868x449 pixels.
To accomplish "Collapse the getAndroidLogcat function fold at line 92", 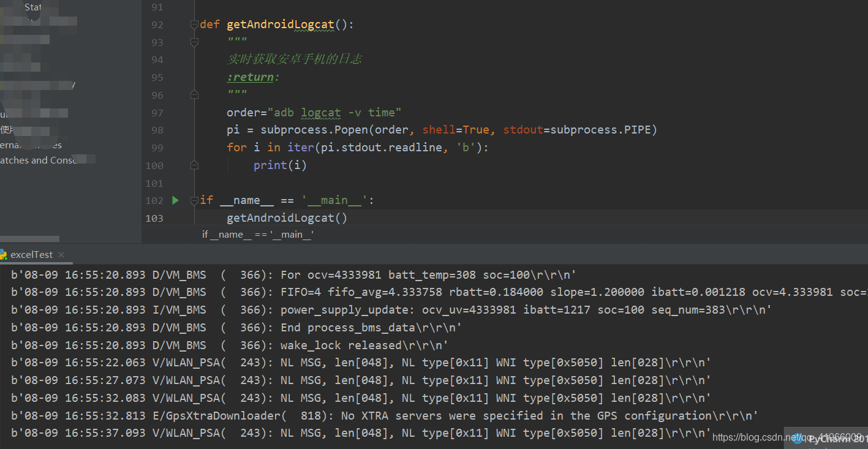I will point(194,25).
